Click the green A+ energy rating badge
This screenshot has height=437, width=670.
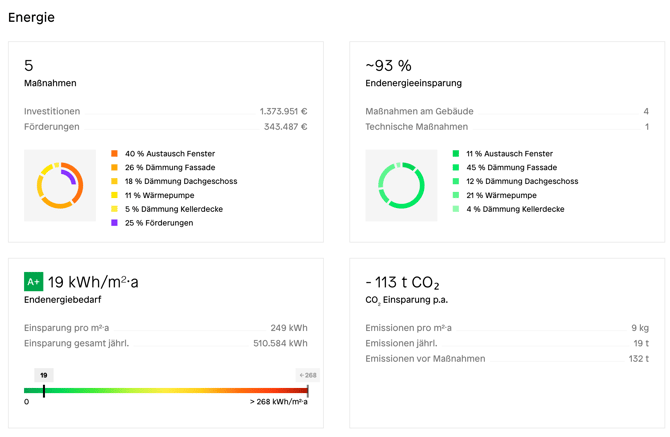click(33, 282)
